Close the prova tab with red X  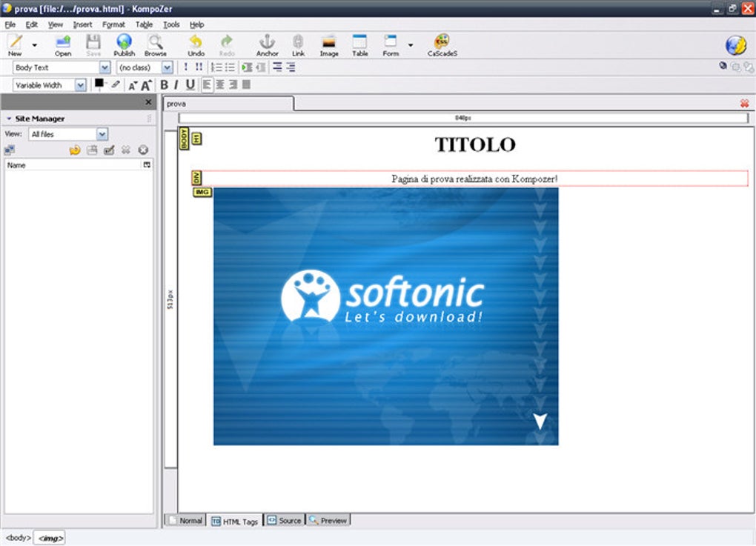coord(744,103)
